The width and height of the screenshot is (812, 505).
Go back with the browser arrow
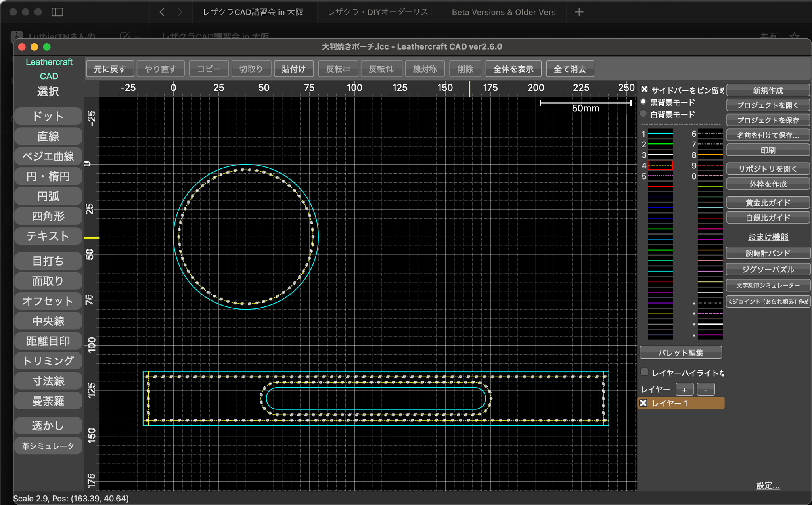162,12
